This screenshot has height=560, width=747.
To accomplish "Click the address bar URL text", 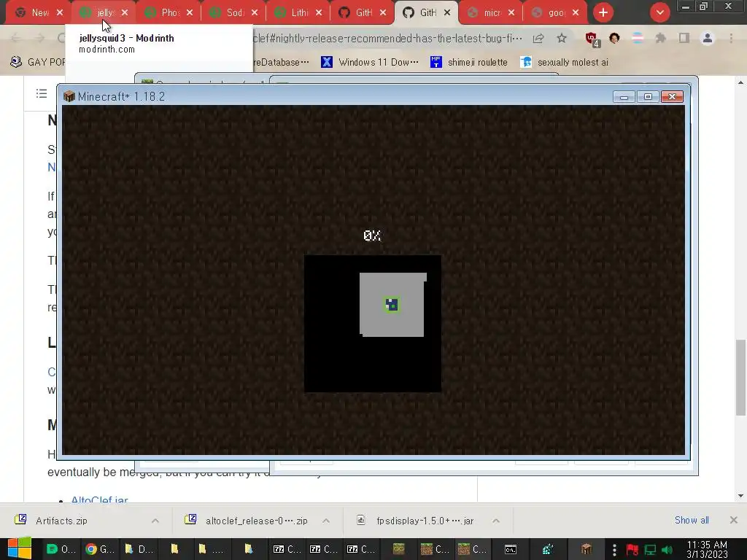I will [387, 38].
